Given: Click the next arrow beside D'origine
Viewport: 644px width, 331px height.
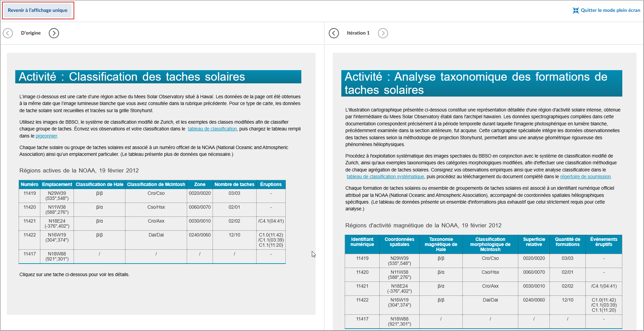Looking at the screenshot, I should coord(54,33).
